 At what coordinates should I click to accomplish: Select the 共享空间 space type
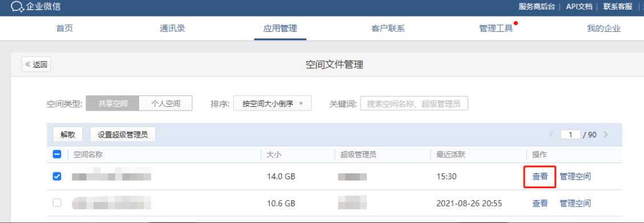point(112,103)
